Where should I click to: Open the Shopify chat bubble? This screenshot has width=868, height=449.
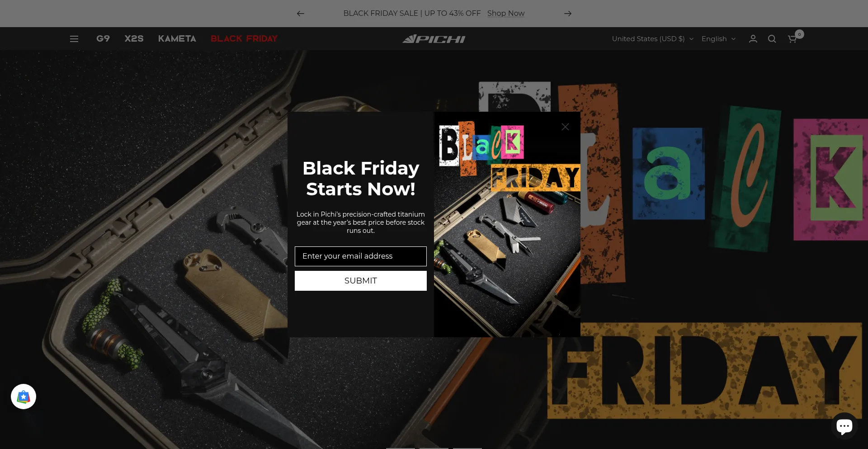[x=844, y=425]
